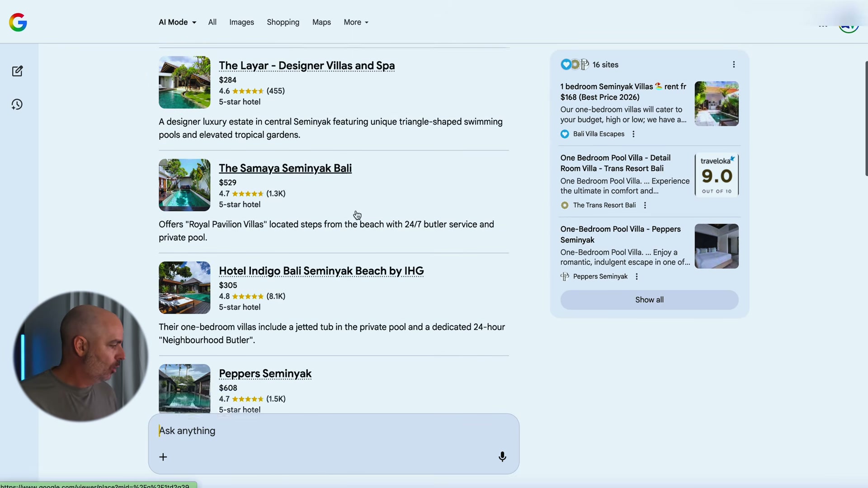Click the Show all sites button
The image size is (868, 488).
coord(649,300)
